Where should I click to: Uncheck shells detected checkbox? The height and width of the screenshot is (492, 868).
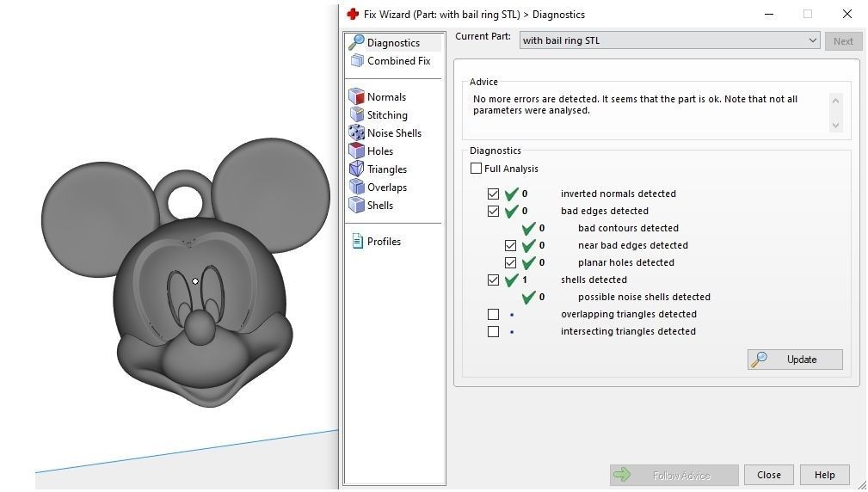coord(493,280)
